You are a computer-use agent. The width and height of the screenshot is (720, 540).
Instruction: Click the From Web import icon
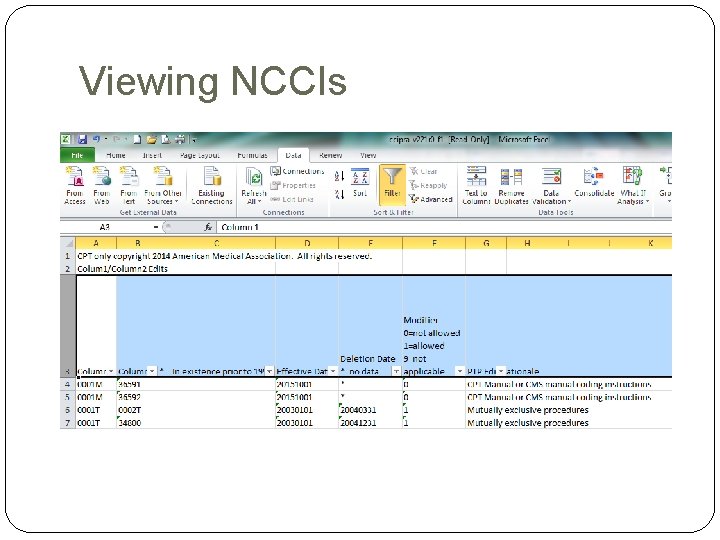101,177
